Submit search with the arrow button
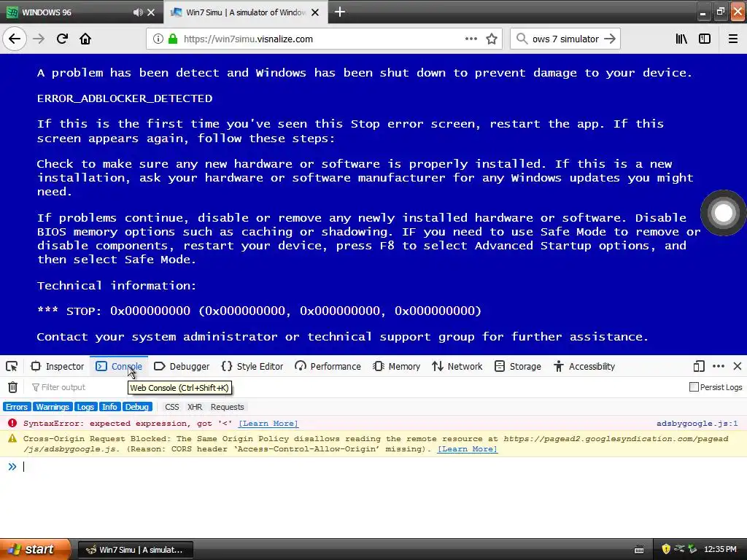The height and width of the screenshot is (560, 747). (x=610, y=39)
